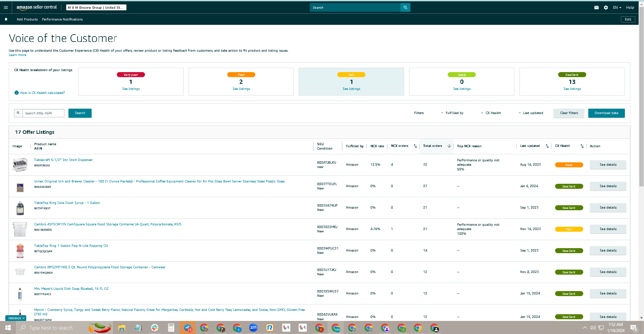See details for Tablecraft Stir Stick Dispenser
This screenshot has height=334, width=644.
click(x=608, y=165)
